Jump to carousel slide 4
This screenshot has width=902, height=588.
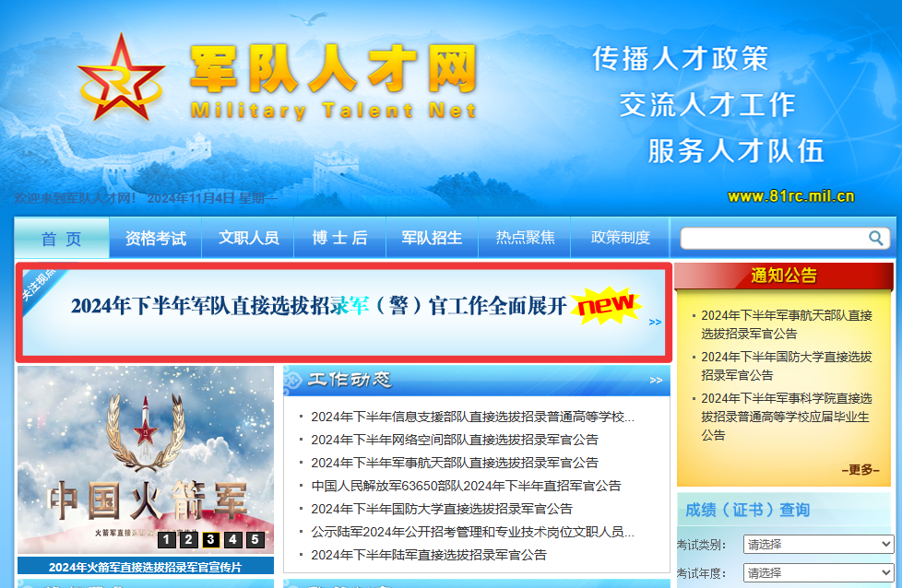[x=232, y=540]
